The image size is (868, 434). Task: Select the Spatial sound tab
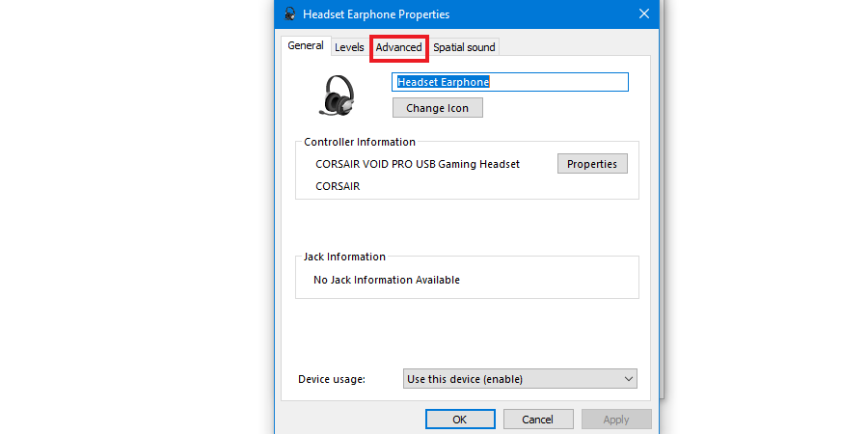pyautogui.click(x=464, y=47)
